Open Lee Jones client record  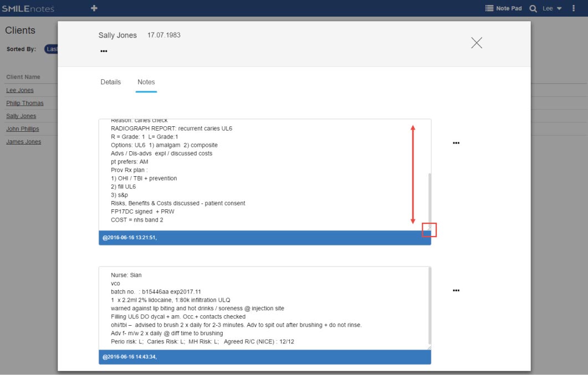[20, 90]
